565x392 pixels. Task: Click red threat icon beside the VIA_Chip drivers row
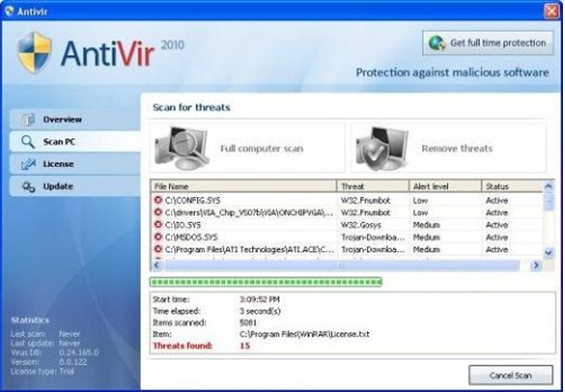(x=158, y=212)
